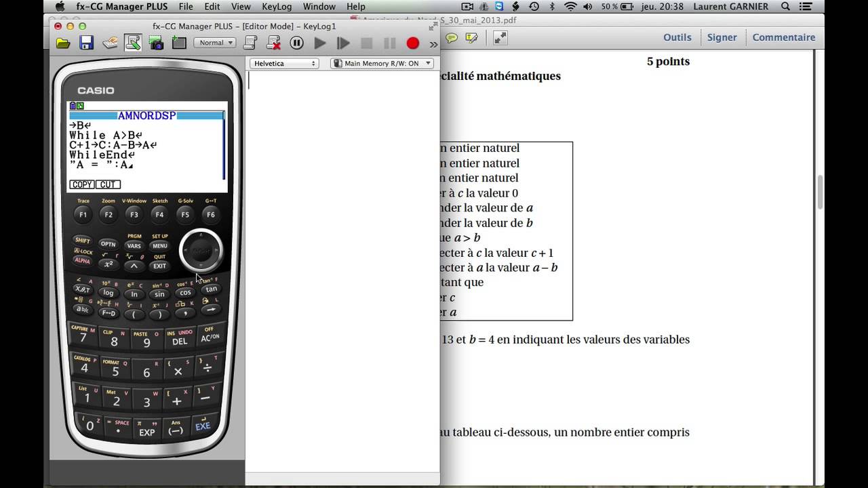The width and height of the screenshot is (868, 488).
Task: Start recording with the red record button
Action: point(412,43)
